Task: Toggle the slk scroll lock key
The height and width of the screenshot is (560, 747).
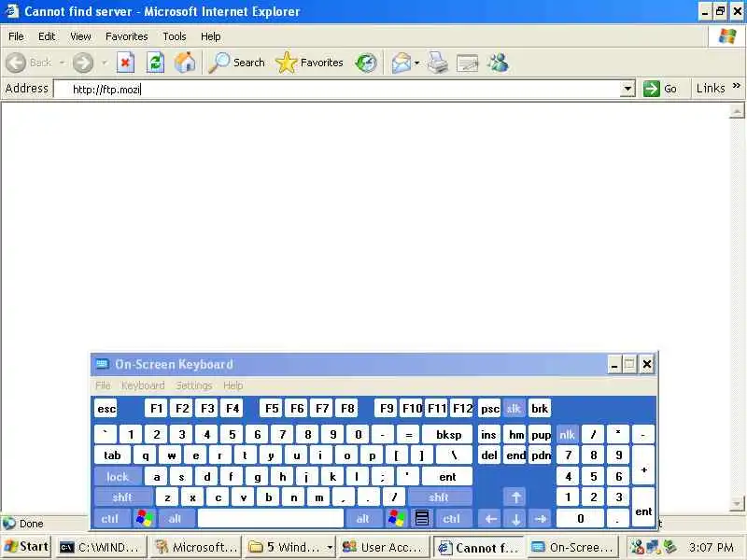Action: [x=514, y=409]
